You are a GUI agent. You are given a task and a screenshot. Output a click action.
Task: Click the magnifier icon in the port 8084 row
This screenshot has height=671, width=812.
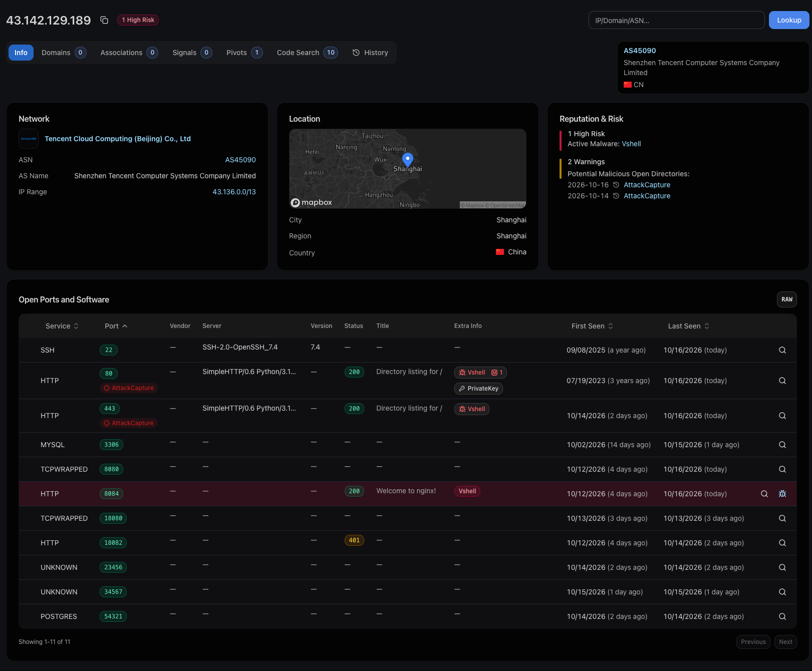tap(764, 494)
